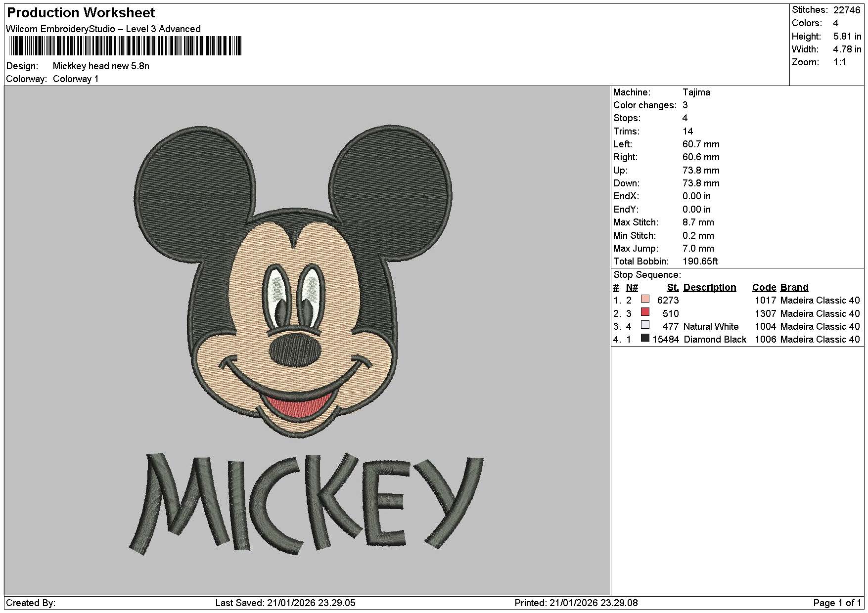Click the Max Stitch value '8.7 mm'

pyautogui.click(x=698, y=222)
